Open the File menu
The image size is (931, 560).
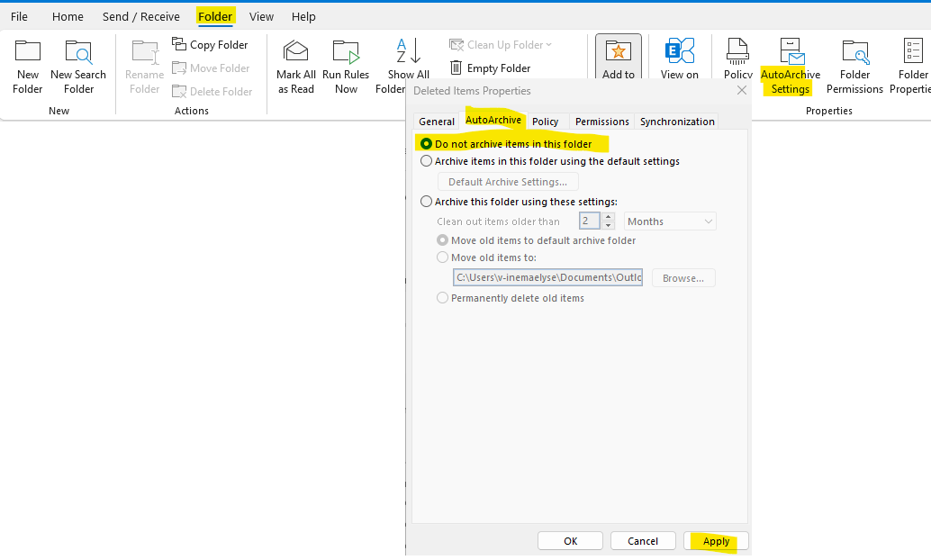pyautogui.click(x=19, y=16)
